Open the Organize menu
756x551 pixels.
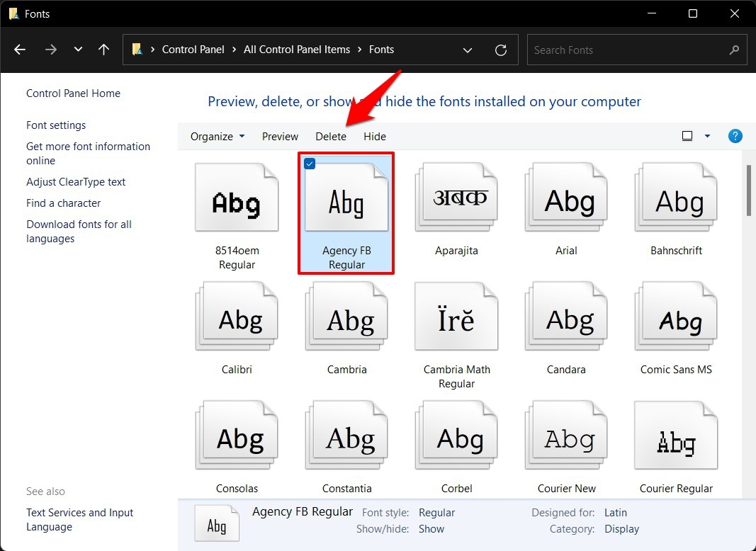click(x=218, y=137)
